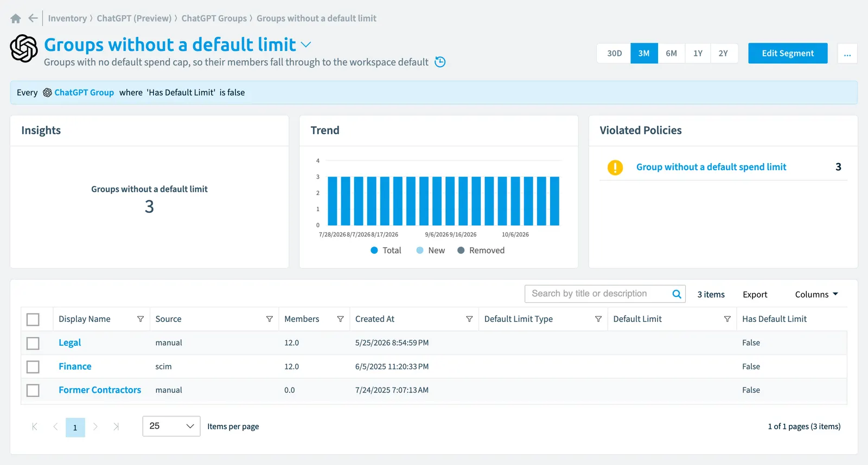Go to the home page icon
Viewport: 868px width, 465px height.
pos(16,18)
